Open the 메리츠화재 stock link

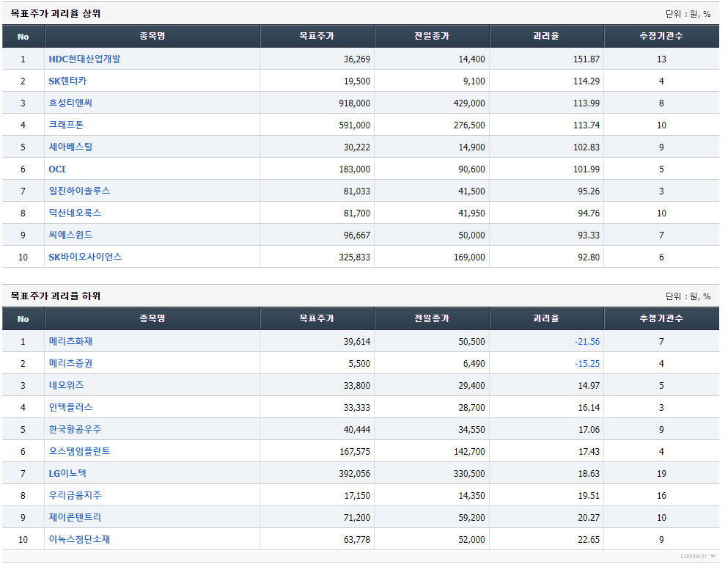(x=70, y=341)
